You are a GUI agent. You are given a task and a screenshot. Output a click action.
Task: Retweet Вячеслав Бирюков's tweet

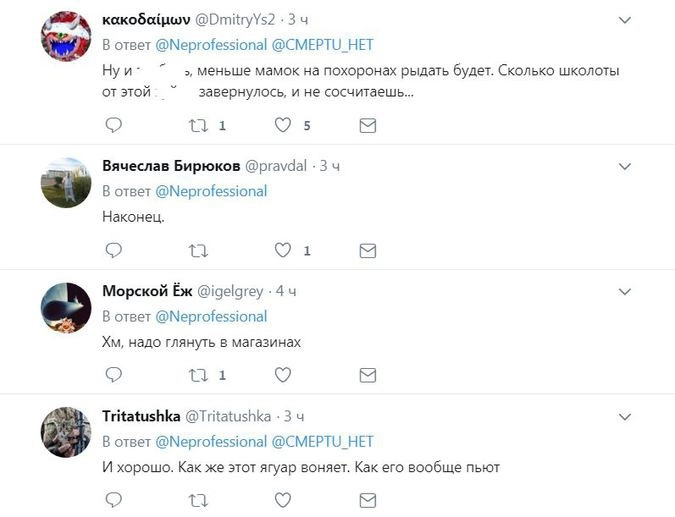pos(198,250)
